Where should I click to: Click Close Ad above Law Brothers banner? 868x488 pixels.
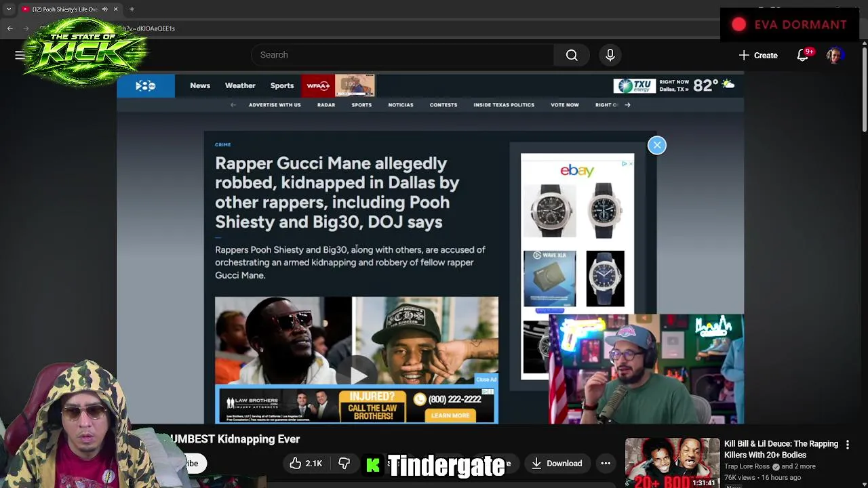coord(486,380)
